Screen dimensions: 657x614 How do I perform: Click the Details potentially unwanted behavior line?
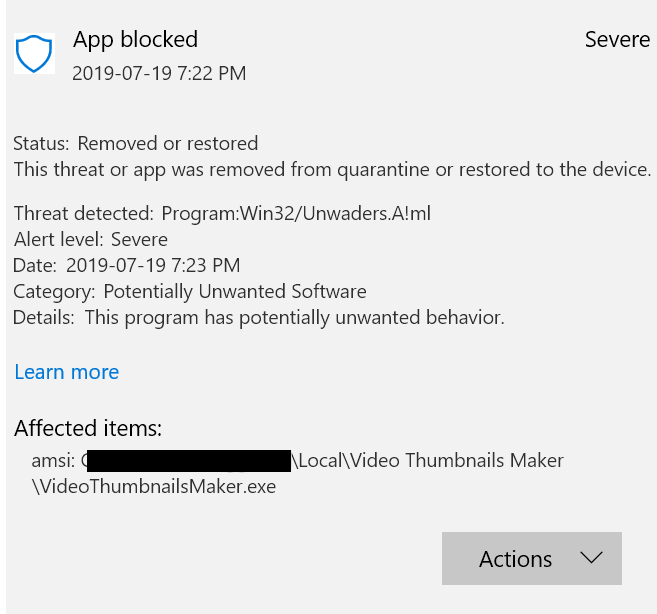(x=259, y=318)
